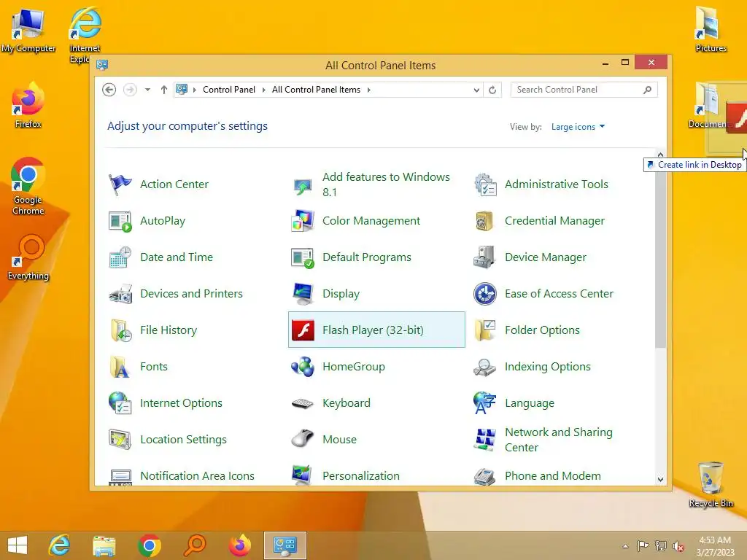The width and height of the screenshot is (747, 560).
Task: Click the network tray icon
Action: [x=661, y=546]
